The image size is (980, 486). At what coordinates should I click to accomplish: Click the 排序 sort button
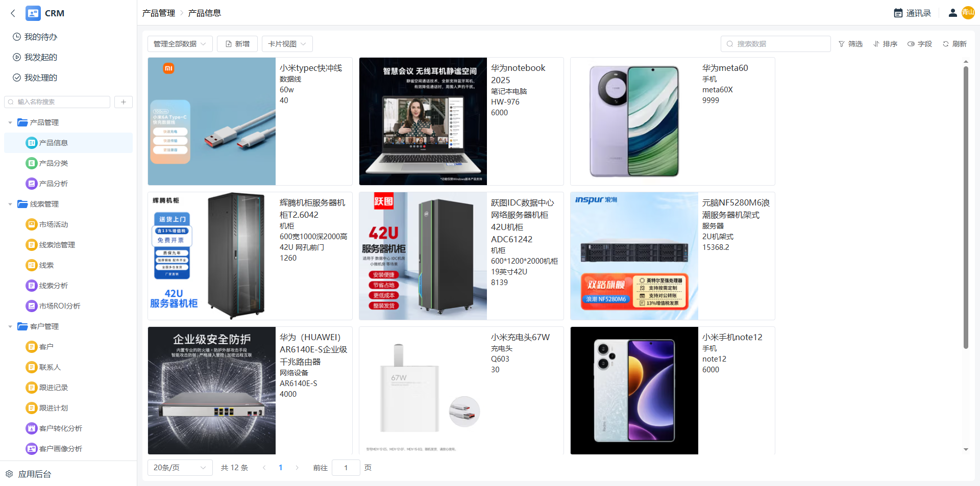(885, 44)
